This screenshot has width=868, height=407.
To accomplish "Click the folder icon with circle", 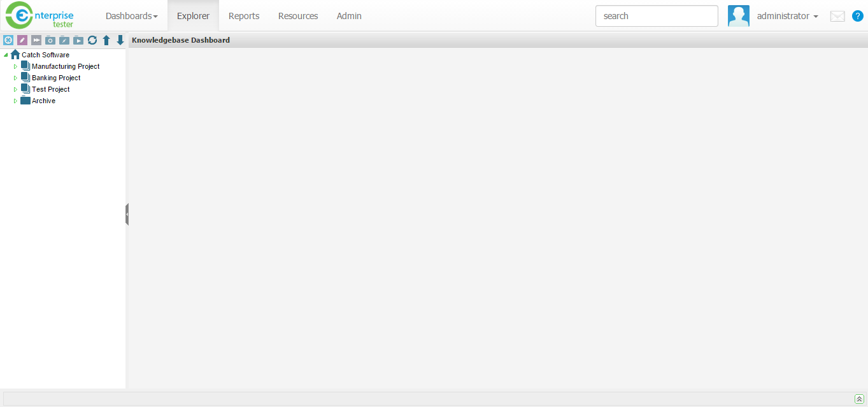I will coord(50,40).
